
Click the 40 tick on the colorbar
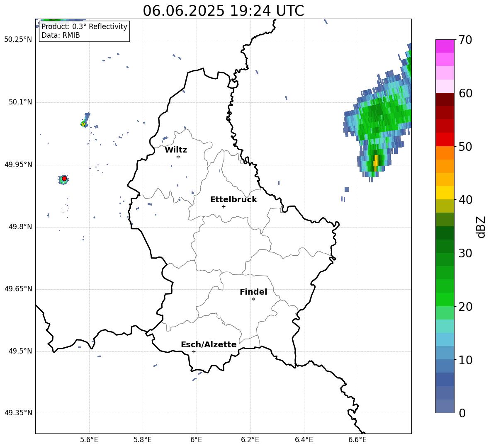(465, 200)
